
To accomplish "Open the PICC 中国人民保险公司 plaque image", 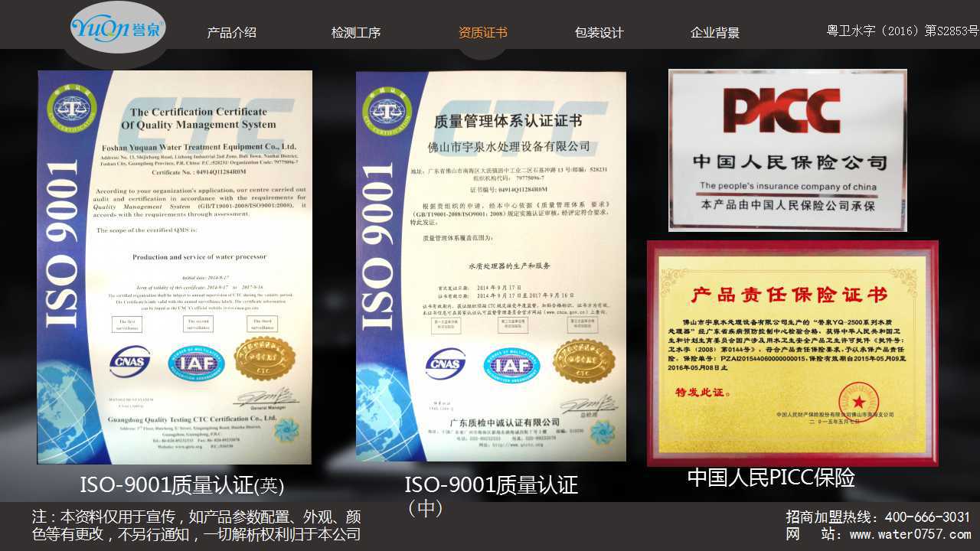I will 788,150.
